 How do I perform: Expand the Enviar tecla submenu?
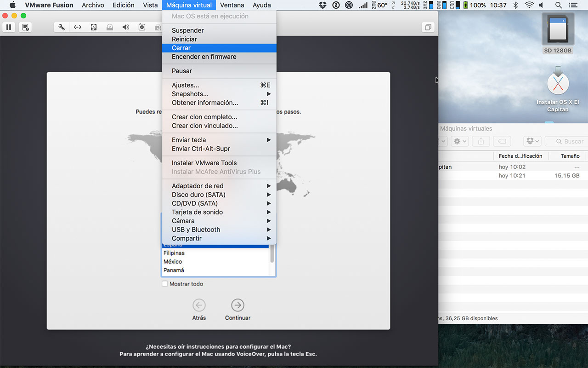219,140
